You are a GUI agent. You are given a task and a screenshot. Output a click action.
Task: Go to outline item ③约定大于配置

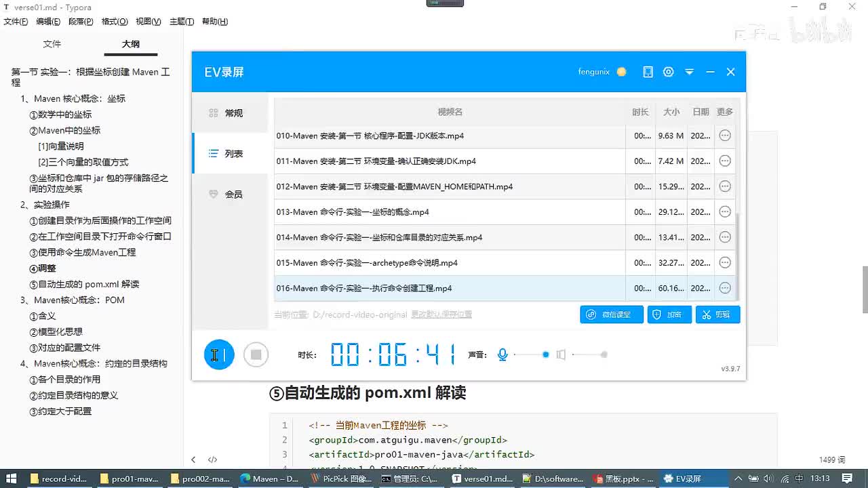(x=60, y=411)
